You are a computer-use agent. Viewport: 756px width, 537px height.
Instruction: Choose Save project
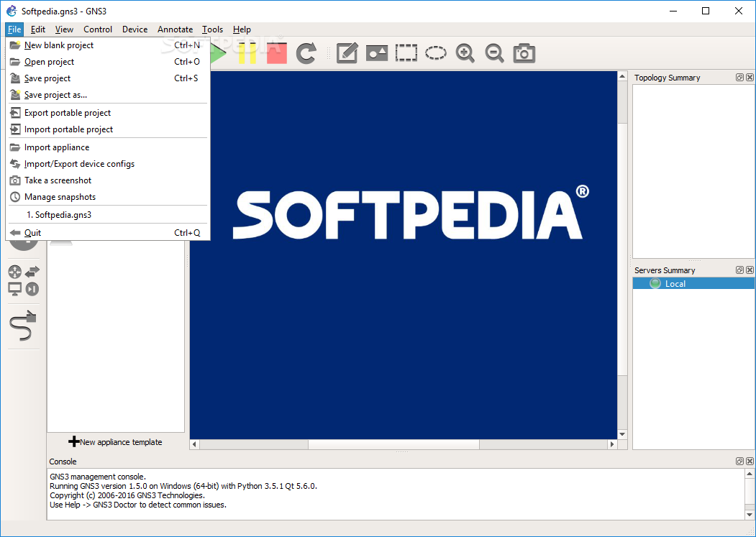point(108,78)
